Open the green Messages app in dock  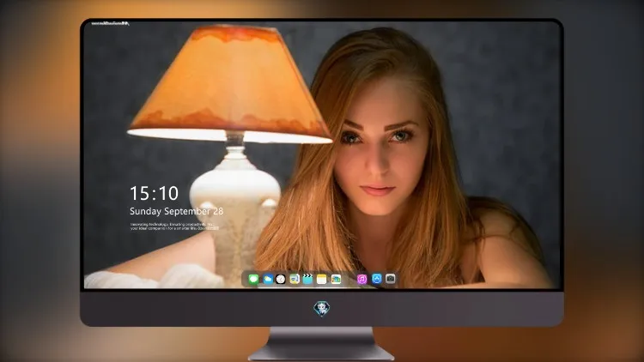coord(253,280)
